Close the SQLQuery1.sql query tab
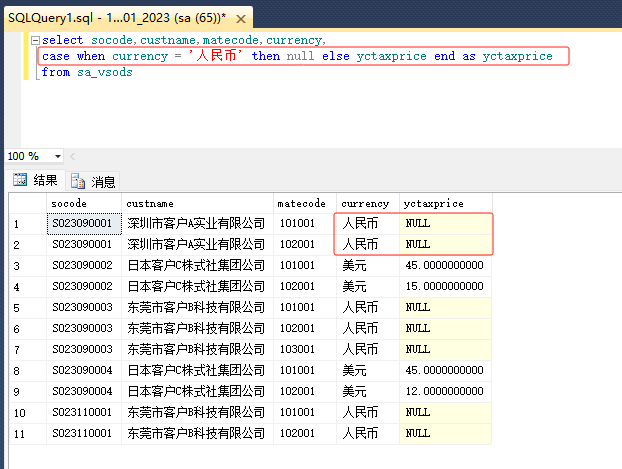This screenshot has height=469, width=622. coord(241,17)
